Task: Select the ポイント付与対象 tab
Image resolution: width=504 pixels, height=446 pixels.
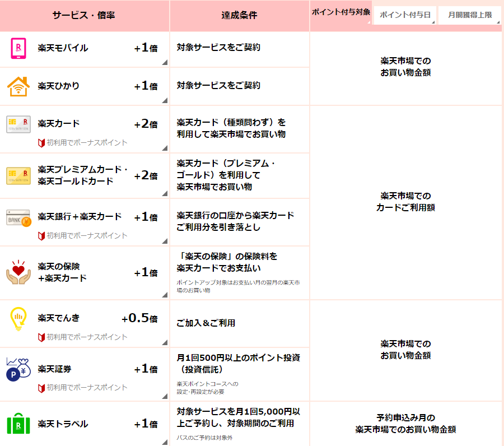Action: [340, 12]
